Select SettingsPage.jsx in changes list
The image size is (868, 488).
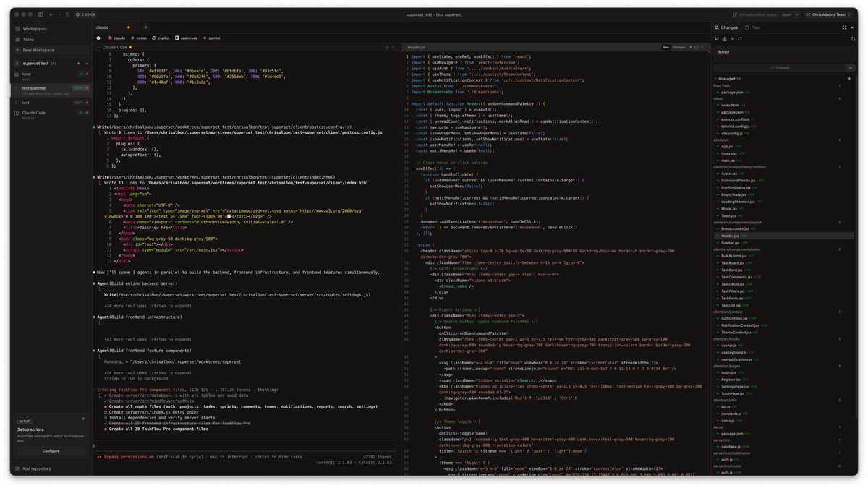click(x=784, y=387)
